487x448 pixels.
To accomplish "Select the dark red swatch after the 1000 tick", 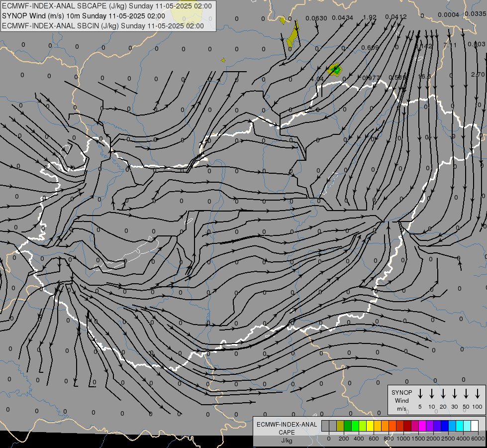I will (x=407, y=426).
